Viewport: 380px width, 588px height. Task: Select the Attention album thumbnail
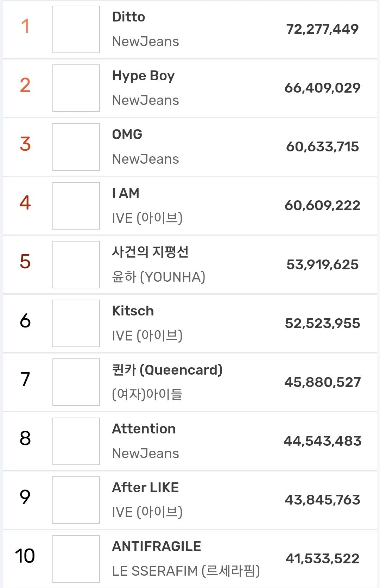click(x=76, y=441)
